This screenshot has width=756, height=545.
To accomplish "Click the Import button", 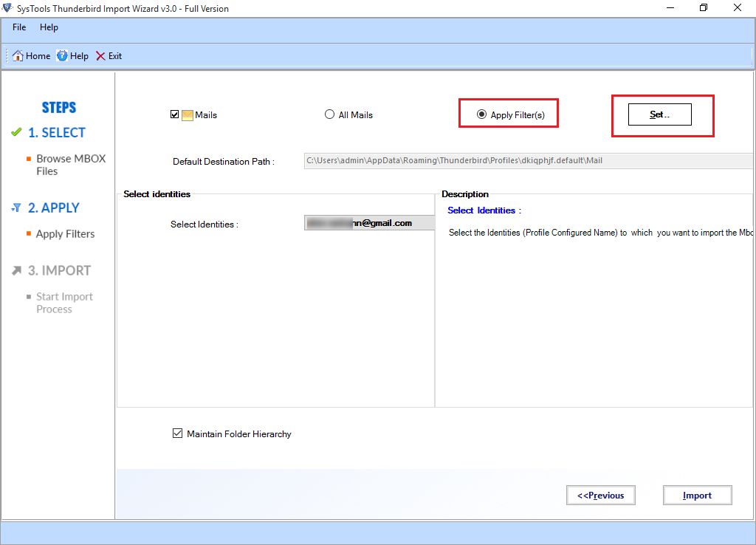I will (697, 496).
